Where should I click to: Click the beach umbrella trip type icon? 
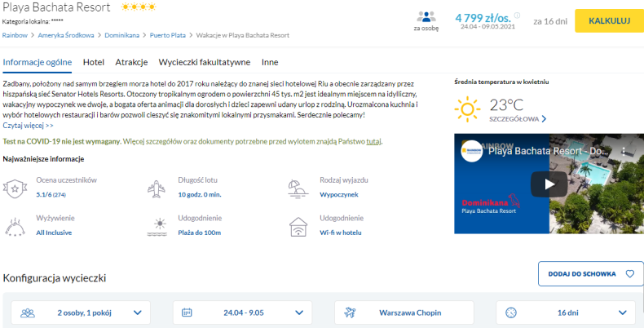click(298, 189)
